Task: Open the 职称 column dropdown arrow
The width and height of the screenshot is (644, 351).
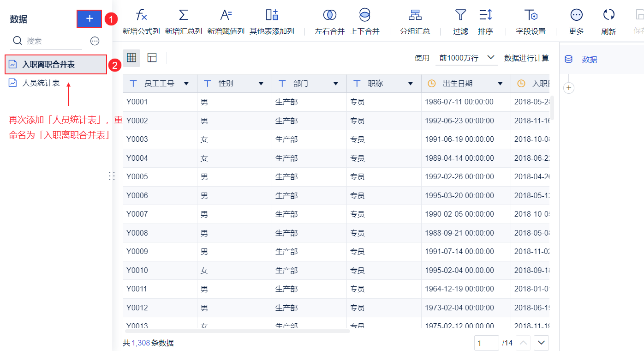Action: [x=411, y=84]
